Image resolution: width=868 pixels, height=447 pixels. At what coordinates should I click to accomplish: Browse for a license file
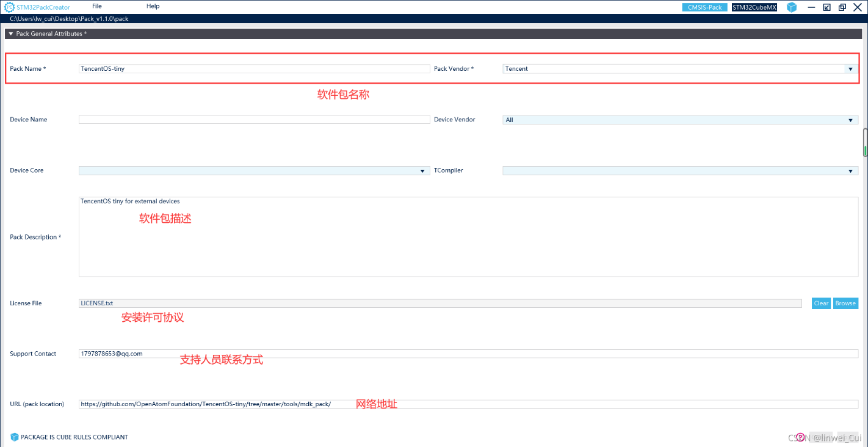click(x=845, y=303)
